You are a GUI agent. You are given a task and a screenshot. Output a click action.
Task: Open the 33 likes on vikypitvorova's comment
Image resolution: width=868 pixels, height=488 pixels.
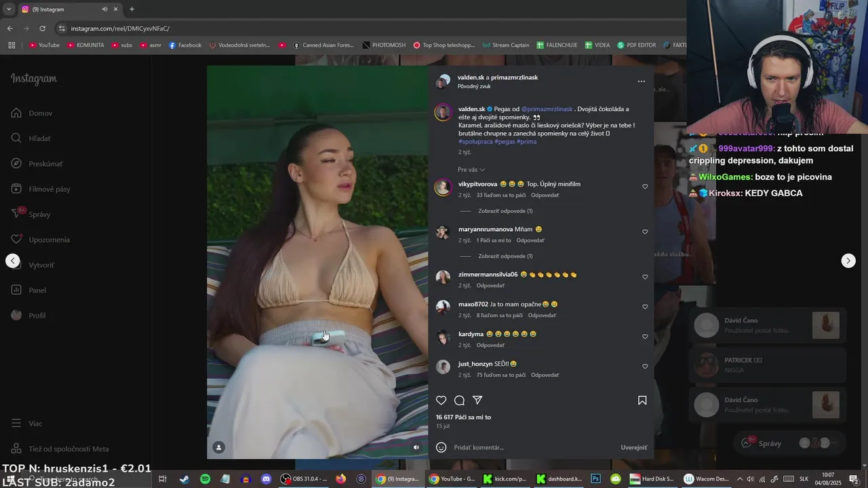pos(501,195)
